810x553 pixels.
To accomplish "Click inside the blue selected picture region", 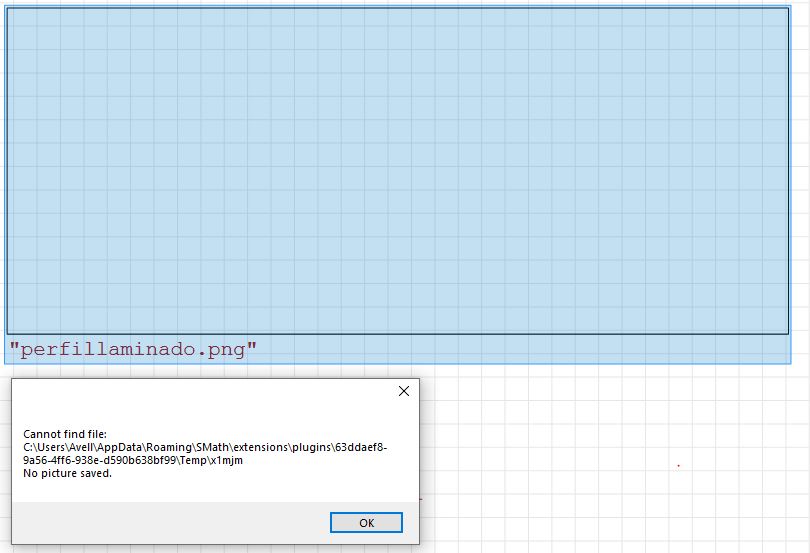I will pos(398,170).
